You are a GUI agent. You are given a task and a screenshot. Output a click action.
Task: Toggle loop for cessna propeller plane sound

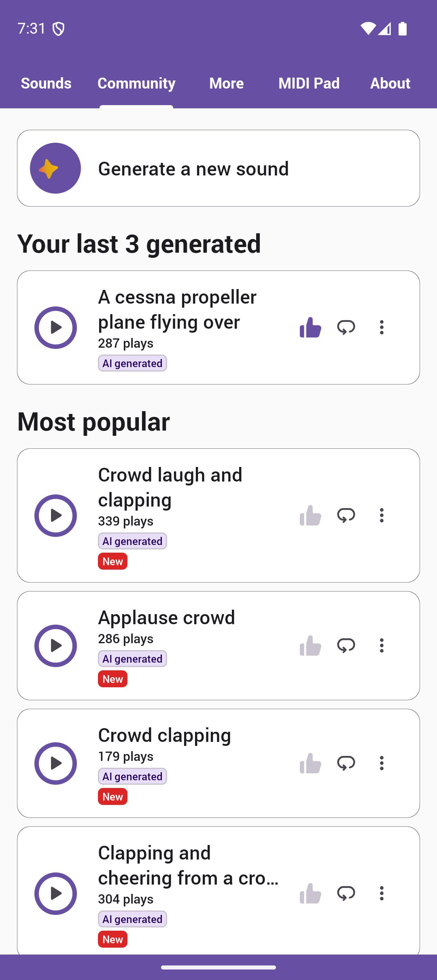346,327
